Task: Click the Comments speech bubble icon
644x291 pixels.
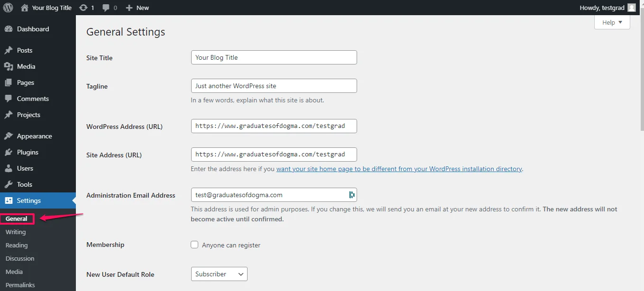Action: coord(9,99)
